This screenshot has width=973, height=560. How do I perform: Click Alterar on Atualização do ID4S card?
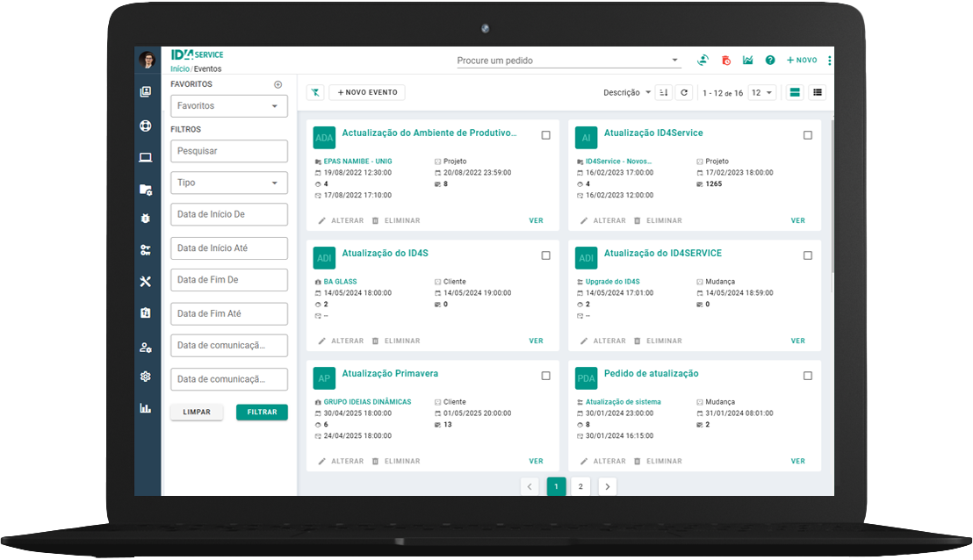tap(341, 341)
